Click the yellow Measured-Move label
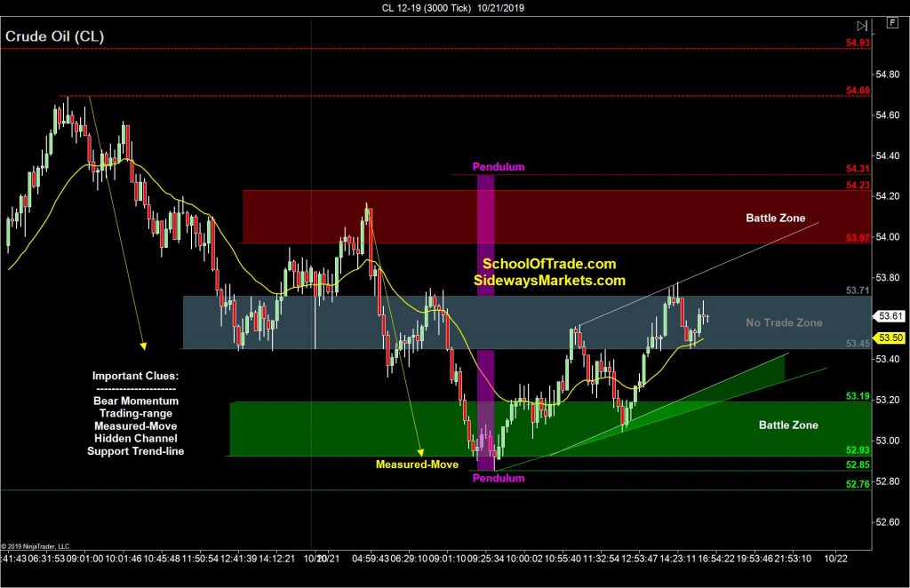Screen dimensions: 910x588 point(417,465)
